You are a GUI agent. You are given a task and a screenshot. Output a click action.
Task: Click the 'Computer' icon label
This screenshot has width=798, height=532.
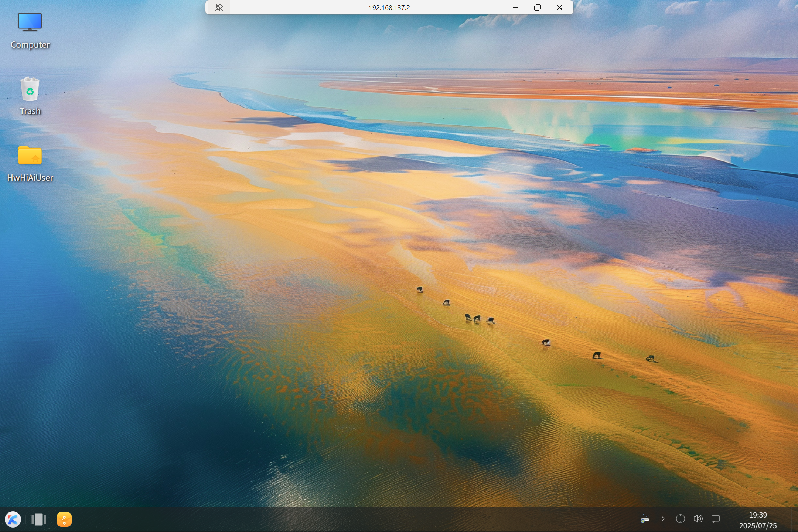(30, 45)
